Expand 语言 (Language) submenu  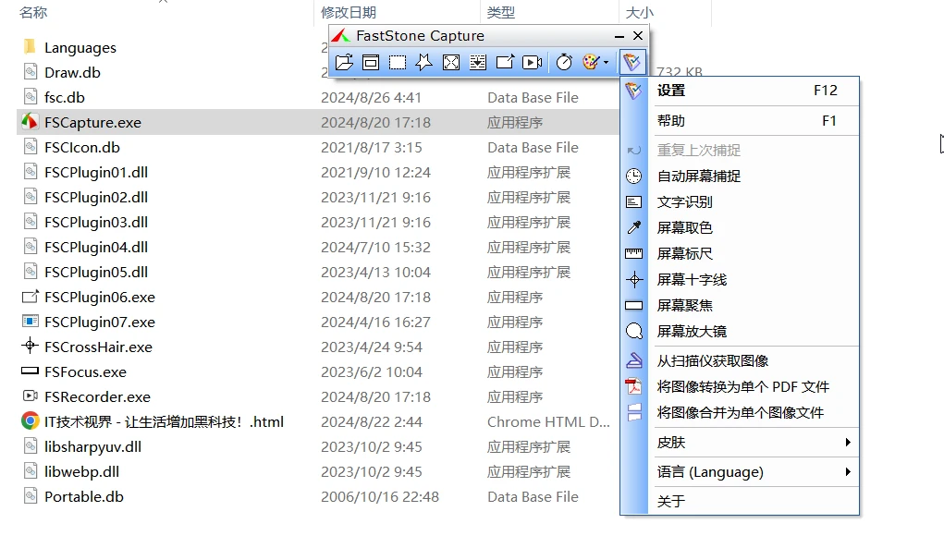point(754,472)
